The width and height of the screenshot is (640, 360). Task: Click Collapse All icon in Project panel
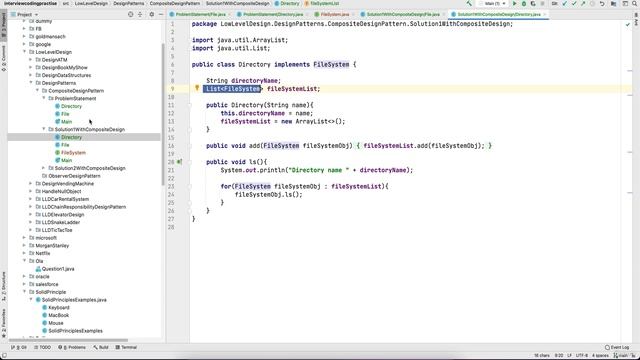[x=140, y=14]
